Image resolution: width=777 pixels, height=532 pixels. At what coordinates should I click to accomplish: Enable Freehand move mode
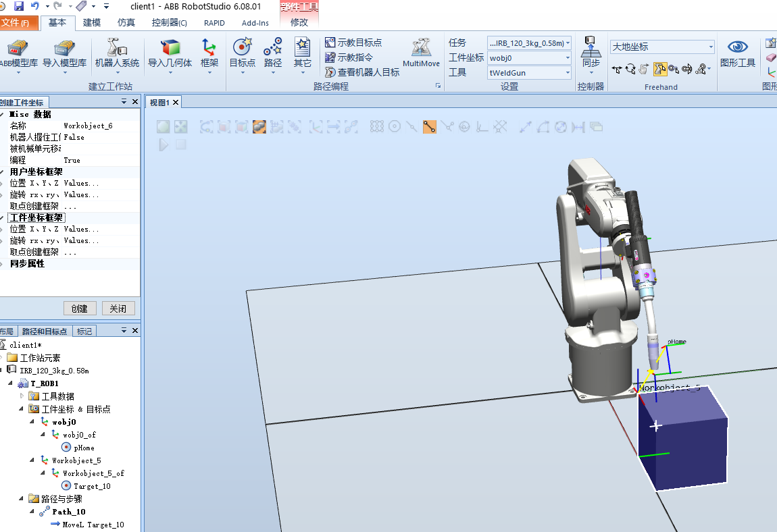click(x=618, y=68)
